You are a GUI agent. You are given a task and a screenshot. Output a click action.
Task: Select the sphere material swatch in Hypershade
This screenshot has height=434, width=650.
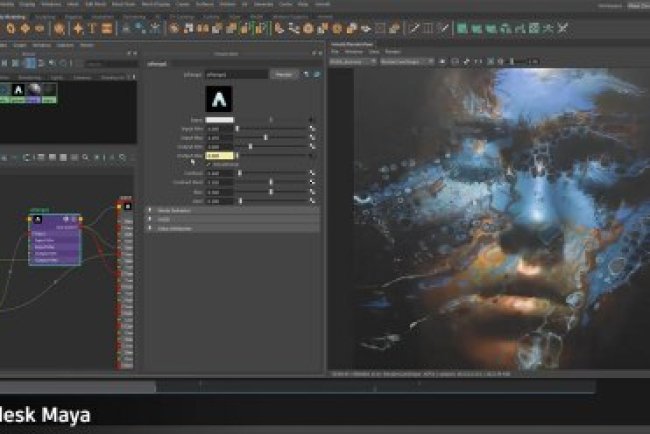coord(32,92)
